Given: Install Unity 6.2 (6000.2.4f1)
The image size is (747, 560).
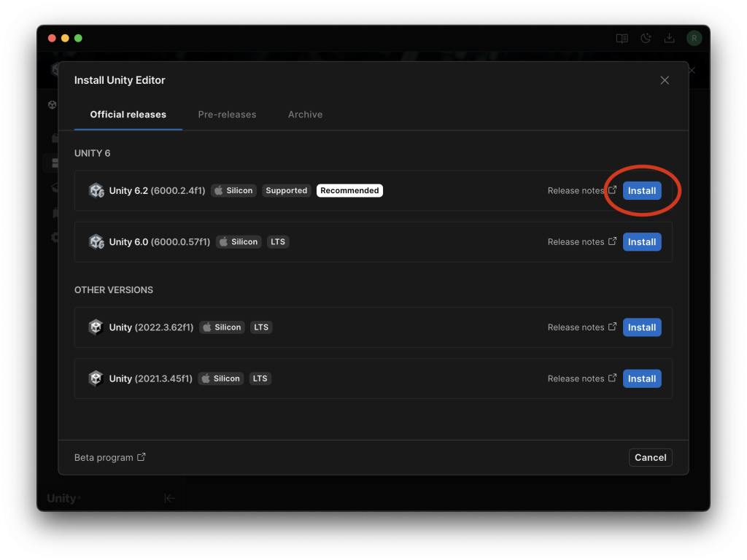Looking at the screenshot, I should [x=642, y=190].
